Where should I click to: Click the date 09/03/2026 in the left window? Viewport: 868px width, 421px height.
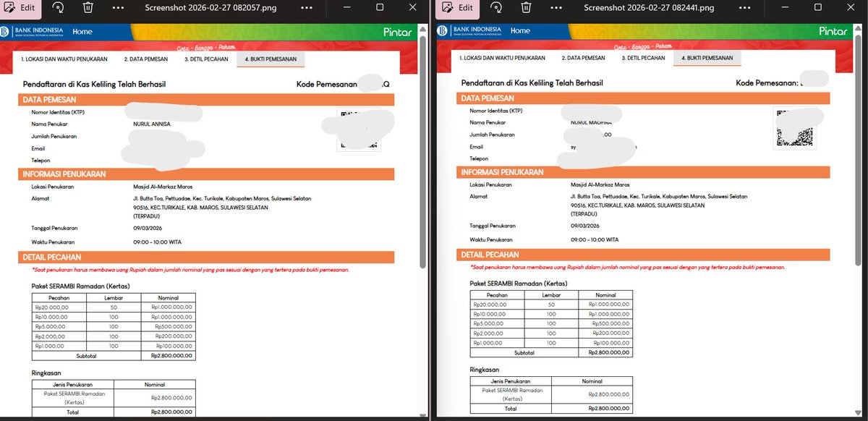tap(148, 229)
